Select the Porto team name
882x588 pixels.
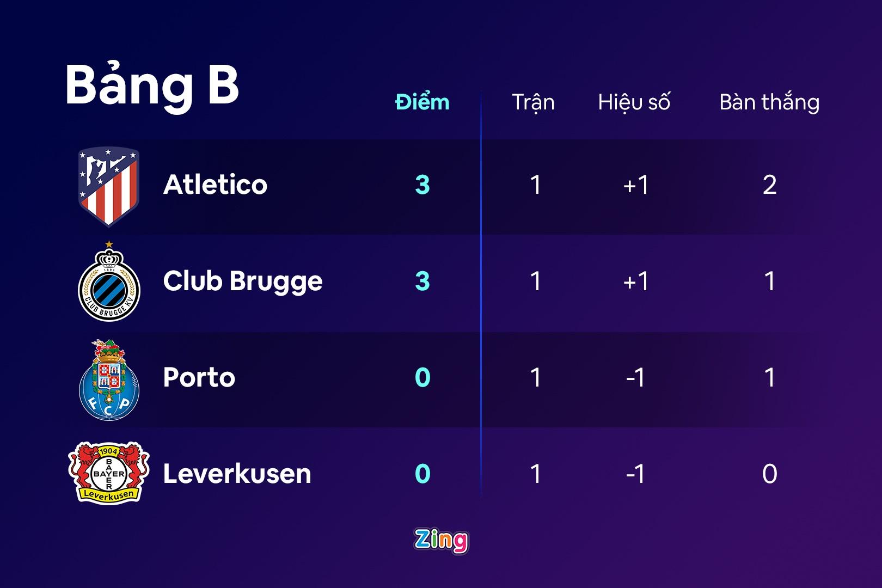(199, 377)
